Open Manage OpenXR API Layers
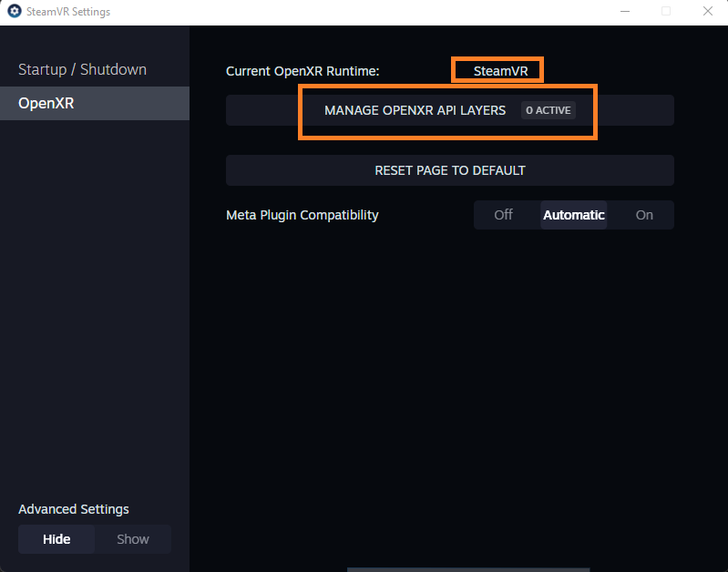The width and height of the screenshot is (728, 572). 415,110
